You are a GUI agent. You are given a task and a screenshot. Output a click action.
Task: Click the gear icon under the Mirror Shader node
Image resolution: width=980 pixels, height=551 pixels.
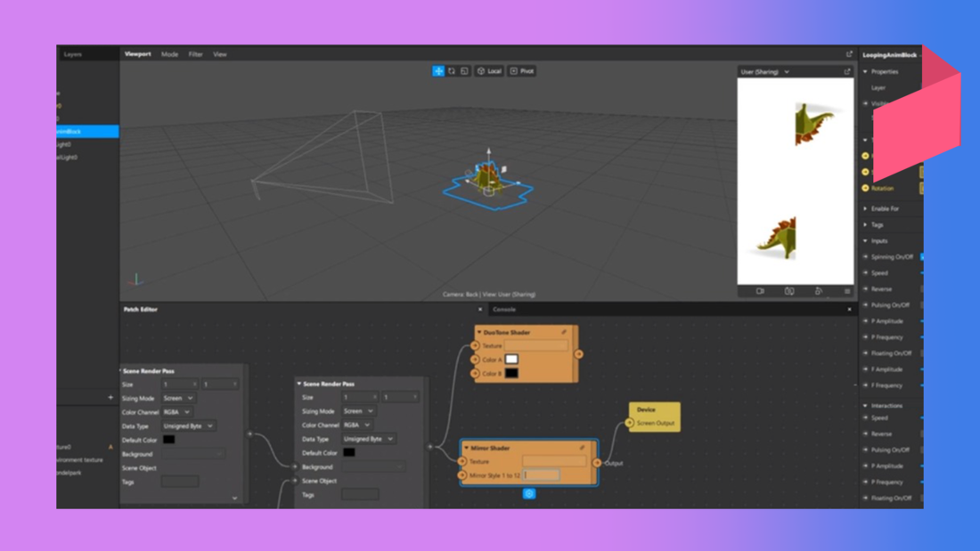(531, 495)
